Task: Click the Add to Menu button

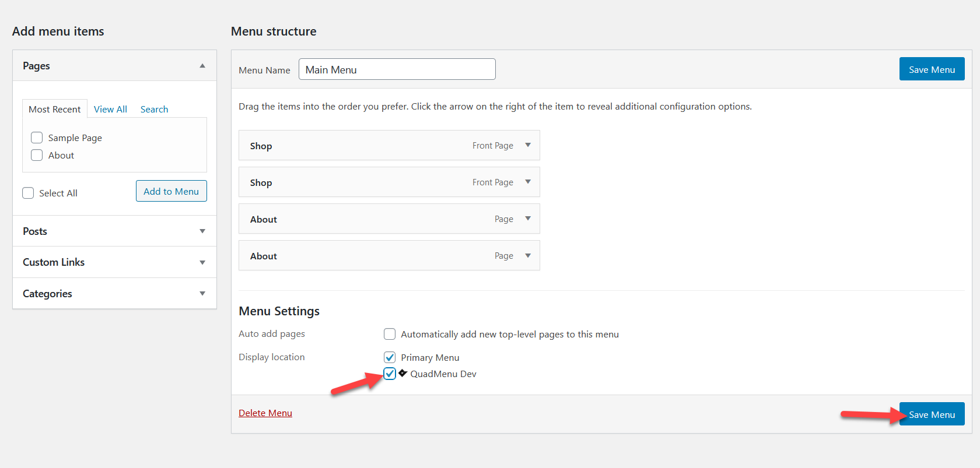Action: (x=171, y=191)
